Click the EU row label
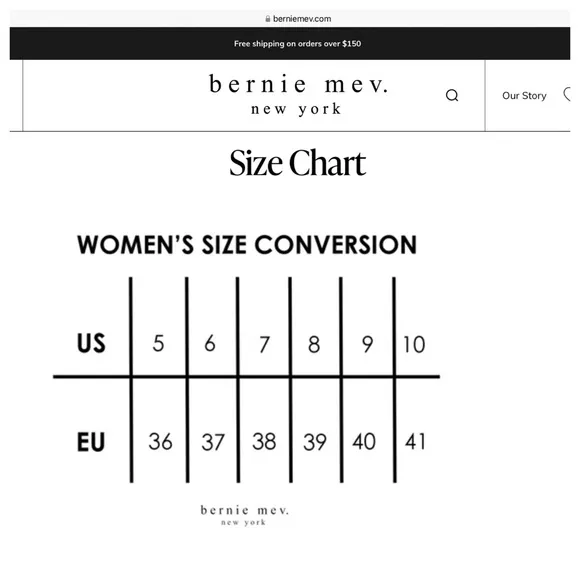Viewport: 580px width, 580px height. (91, 442)
